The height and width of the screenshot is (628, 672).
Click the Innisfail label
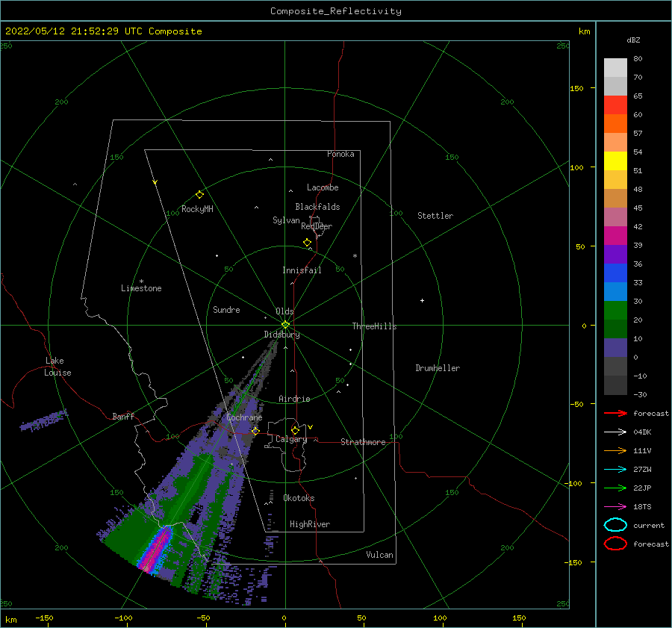point(302,270)
